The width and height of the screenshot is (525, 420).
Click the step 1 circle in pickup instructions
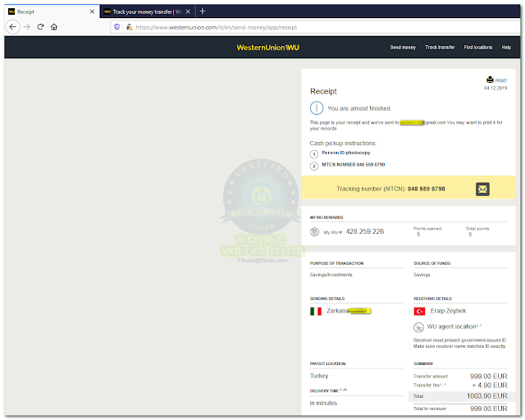pyautogui.click(x=313, y=154)
